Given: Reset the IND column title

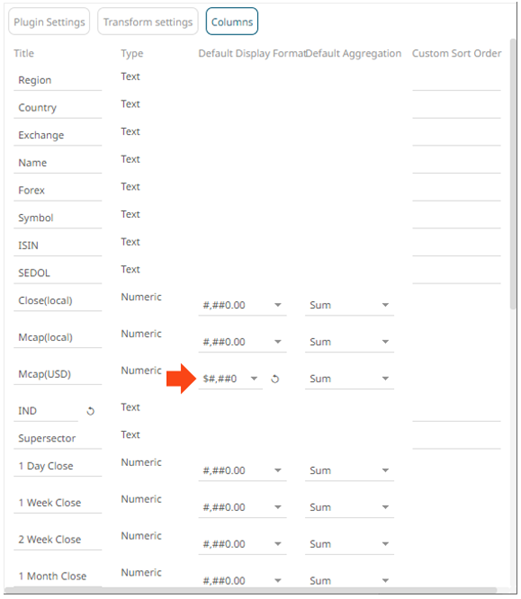Looking at the screenshot, I should coord(91,411).
